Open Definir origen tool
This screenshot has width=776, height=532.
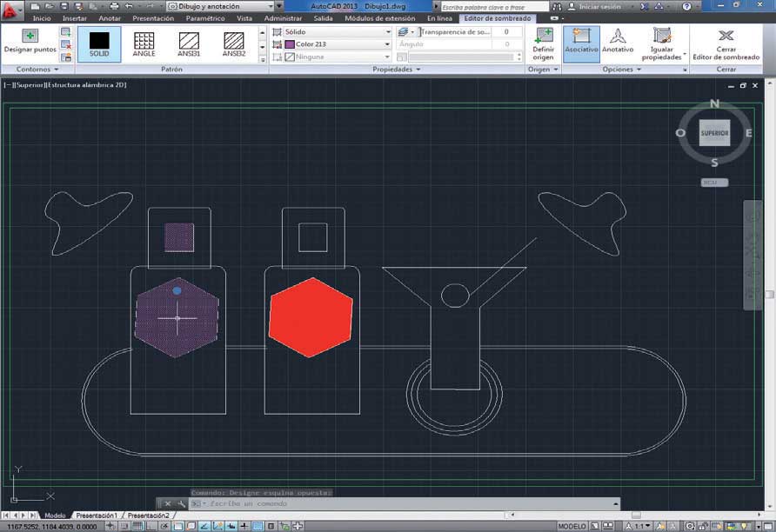pos(544,44)
